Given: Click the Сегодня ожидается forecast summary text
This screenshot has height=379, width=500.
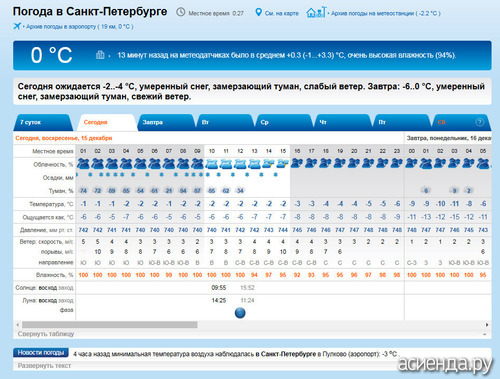Looking at the screenshot, I should coord(251,91).
